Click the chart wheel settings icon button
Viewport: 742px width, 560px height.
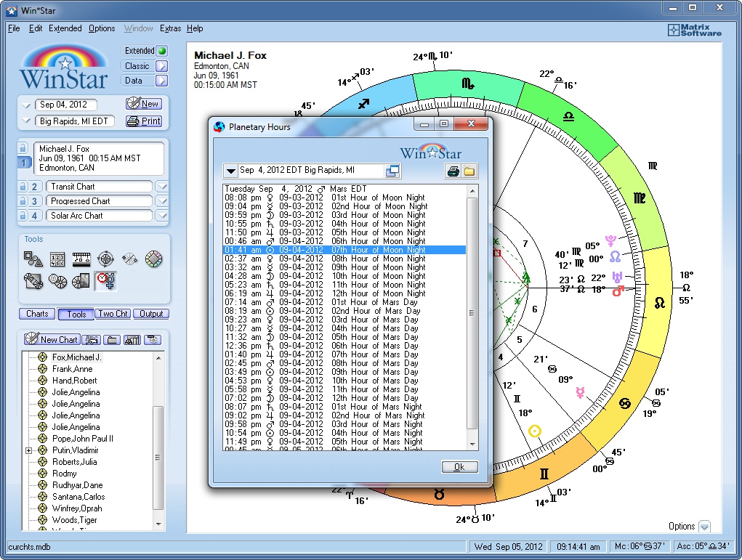(x=153, y=340)
